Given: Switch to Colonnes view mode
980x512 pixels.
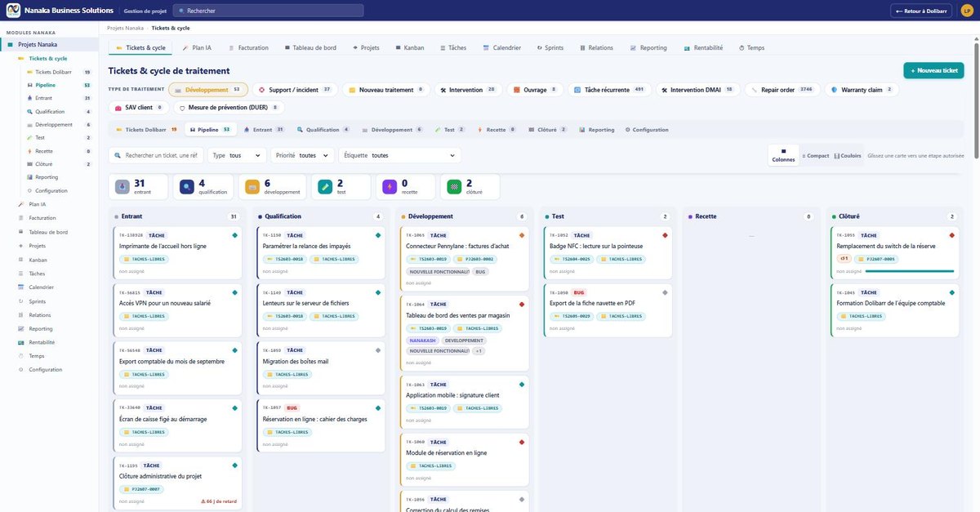Looking at the screenshot, I should [x=783, y=155].
